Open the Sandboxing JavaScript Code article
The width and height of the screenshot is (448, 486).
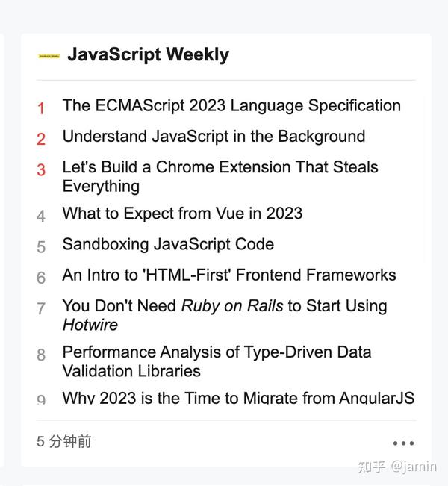pos(168,245)
